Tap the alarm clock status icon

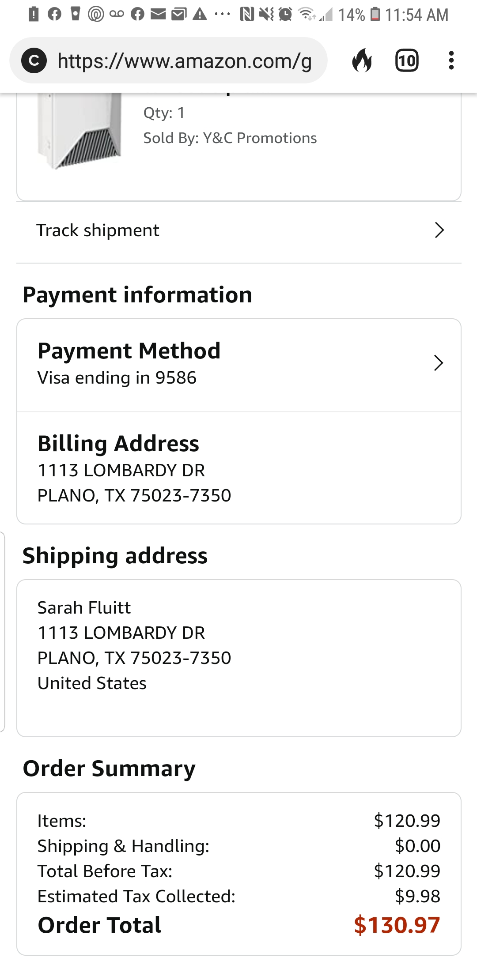point(286,15)
